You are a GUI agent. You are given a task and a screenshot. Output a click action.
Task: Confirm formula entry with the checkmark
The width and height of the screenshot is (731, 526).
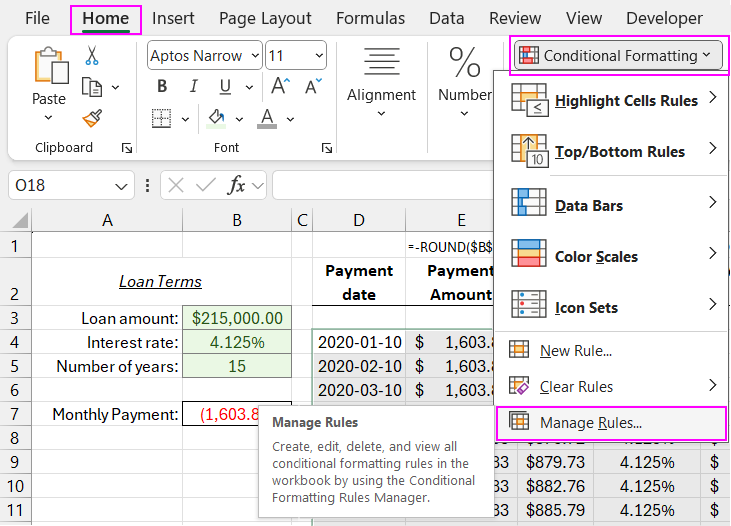click(206, 186)
